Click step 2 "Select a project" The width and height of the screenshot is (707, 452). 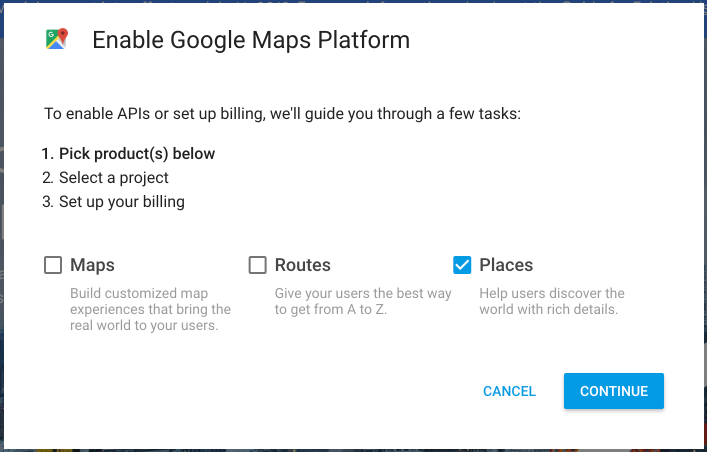pyautogui.click(x=106, y=178)
